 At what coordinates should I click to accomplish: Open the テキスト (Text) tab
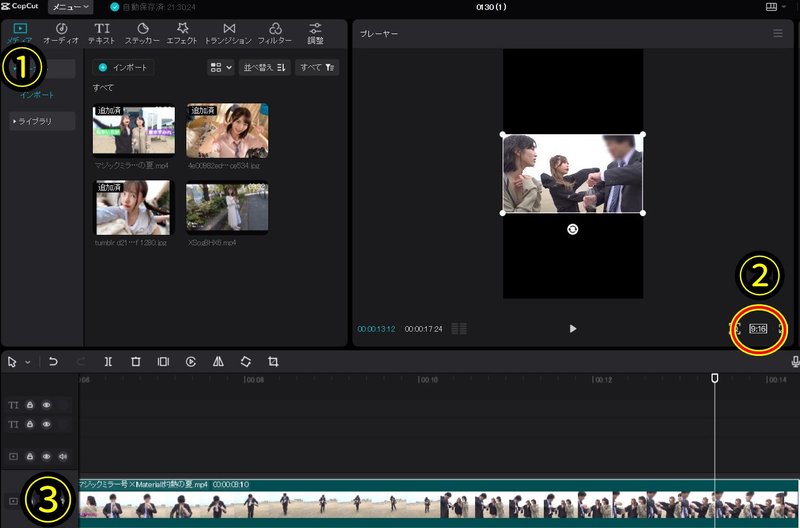pyautogui.click(x=102, y=34)
